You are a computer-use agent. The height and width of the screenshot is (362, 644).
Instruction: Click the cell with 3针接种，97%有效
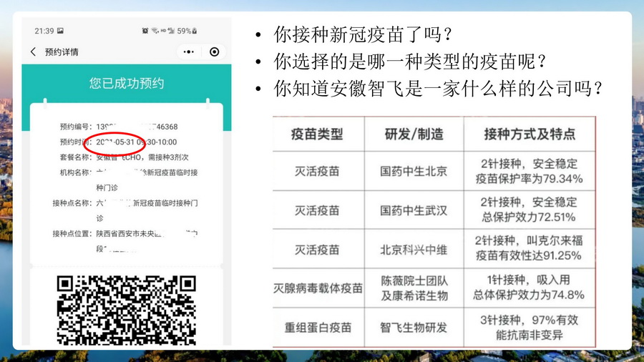[530, 328]
